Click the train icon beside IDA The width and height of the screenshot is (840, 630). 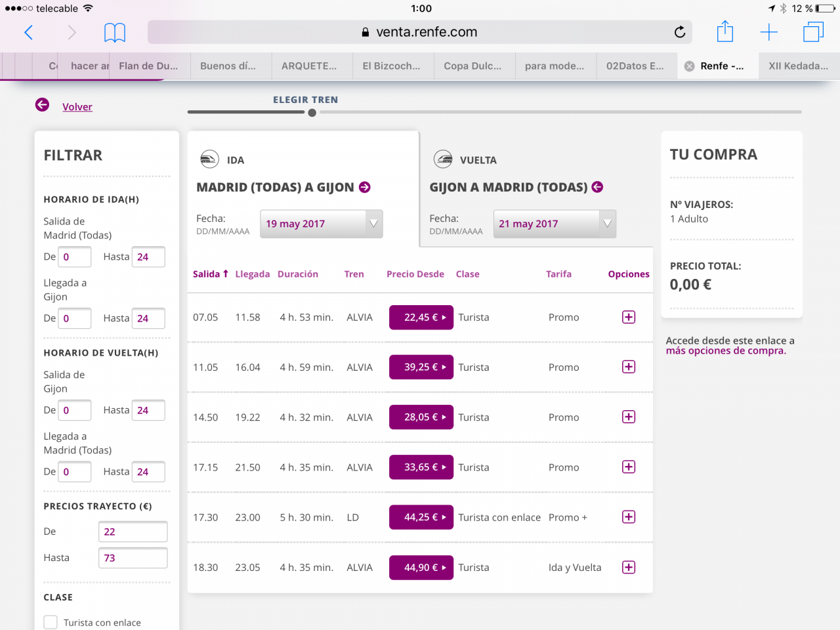209,159
